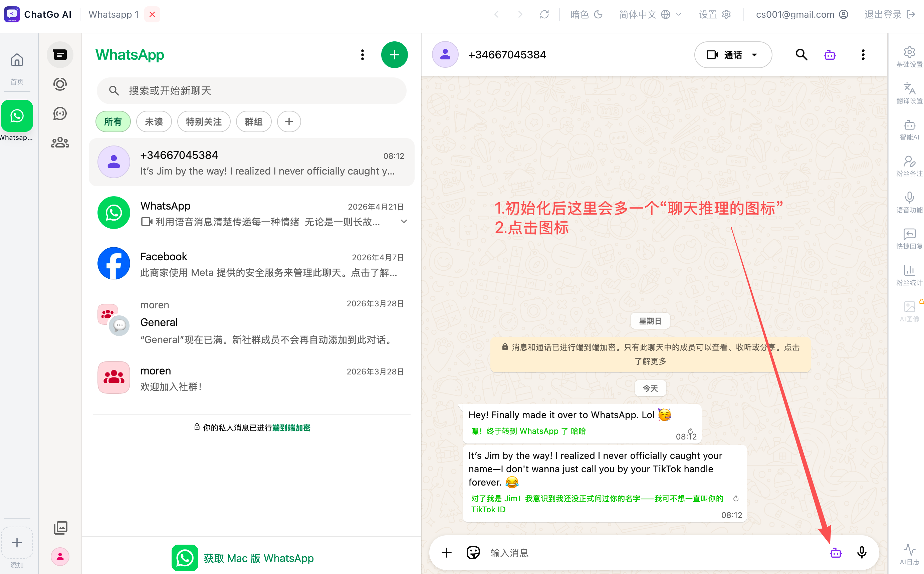The width and height of the screenshot is (924, 574).
Task: Go forward using the top bar right arrow
Action: [520, 14]
